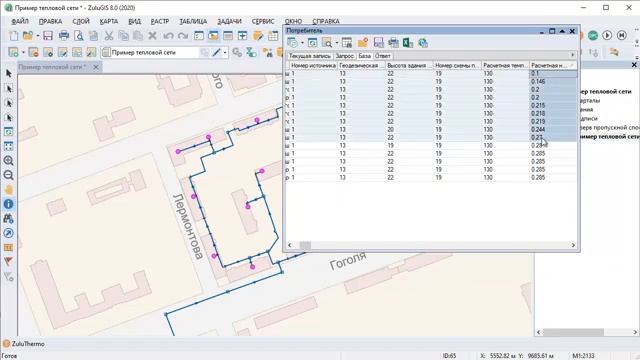
Task: Switch to 'Запрос' tab
Action: pos(344,56)
